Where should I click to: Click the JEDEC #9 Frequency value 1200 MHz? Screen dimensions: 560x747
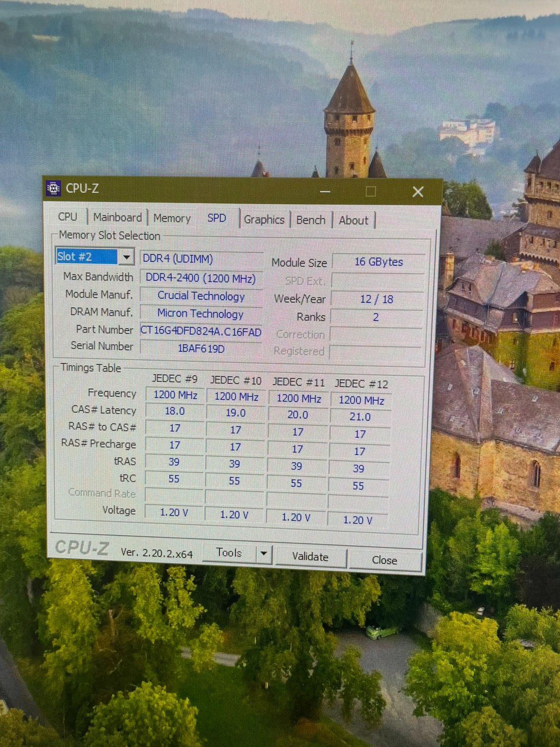click(x=175, y=395)
